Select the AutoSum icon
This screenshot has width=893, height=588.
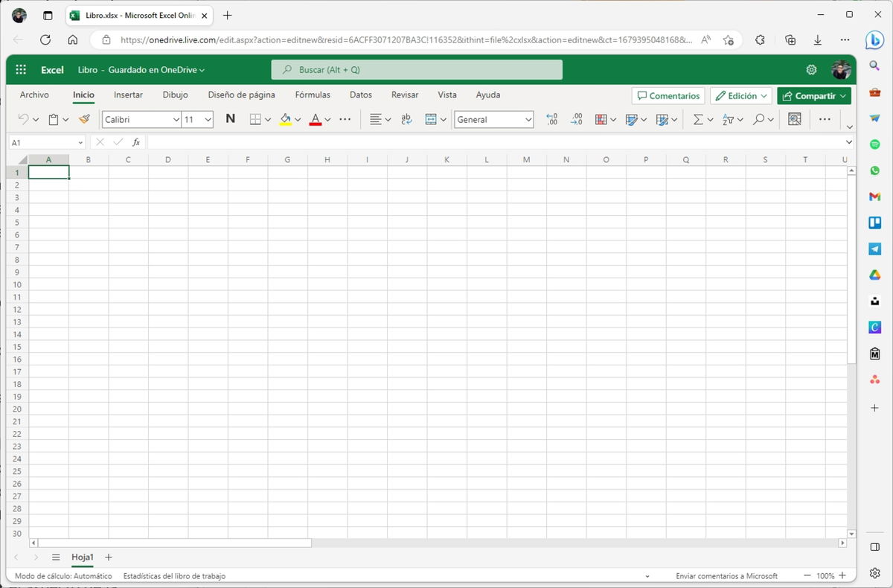(x=697, y=119)
